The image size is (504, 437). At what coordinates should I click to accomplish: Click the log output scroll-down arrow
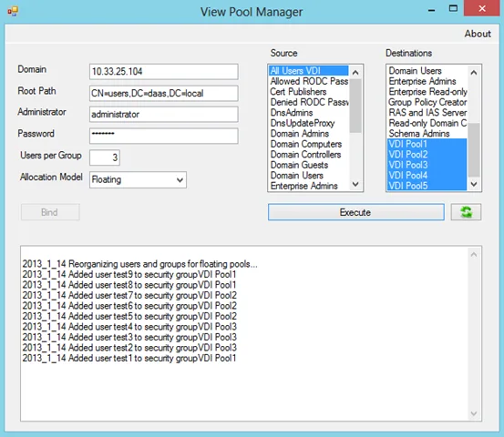tap(474, 413)
